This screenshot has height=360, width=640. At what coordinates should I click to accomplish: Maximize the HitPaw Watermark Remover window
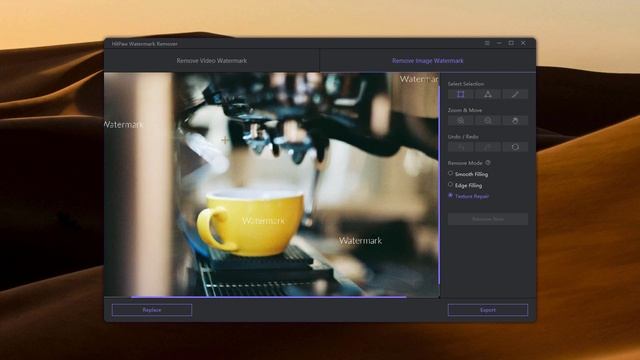click(x=511, y=43)
